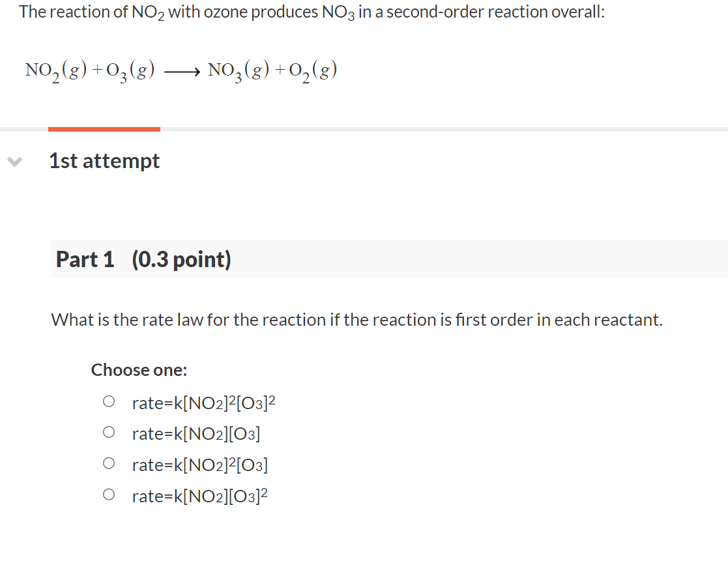Click the 1st attempt heading
This screenshot has width=728, height=587.
pos(104,161)
